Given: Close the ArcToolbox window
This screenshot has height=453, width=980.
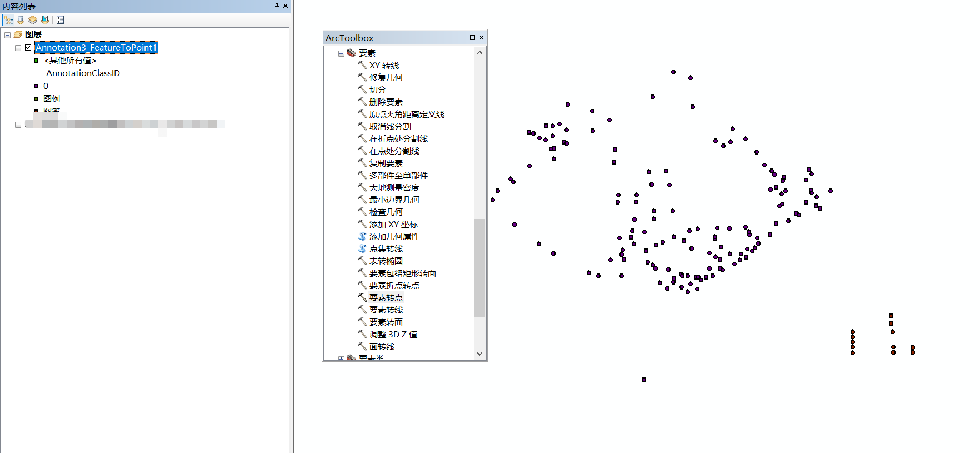Looking at the screenshot, I should click(482, 38).
